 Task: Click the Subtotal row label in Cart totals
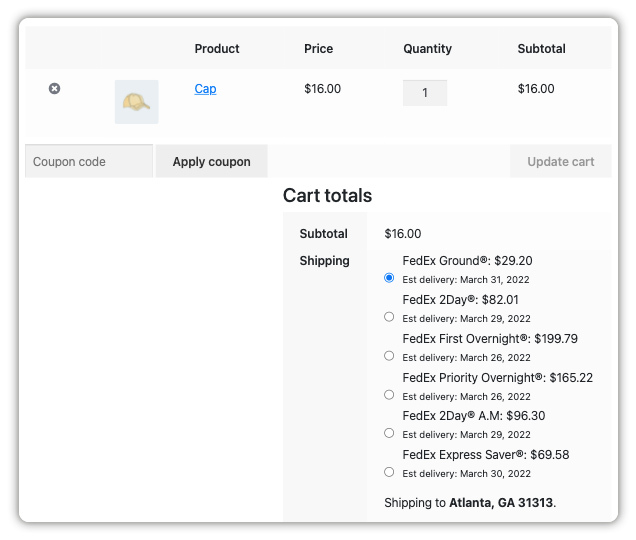pyautogui.click(x=323, y=234)
